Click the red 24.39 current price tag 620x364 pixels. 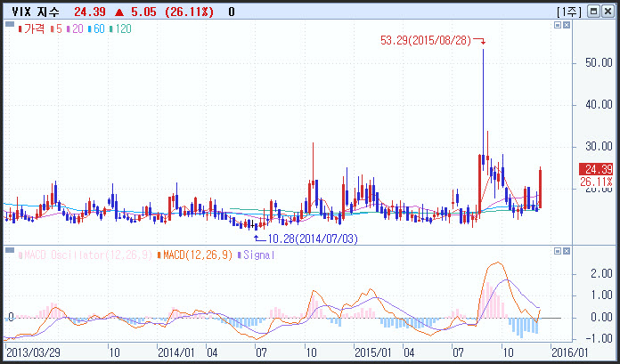tap(596, 169)
